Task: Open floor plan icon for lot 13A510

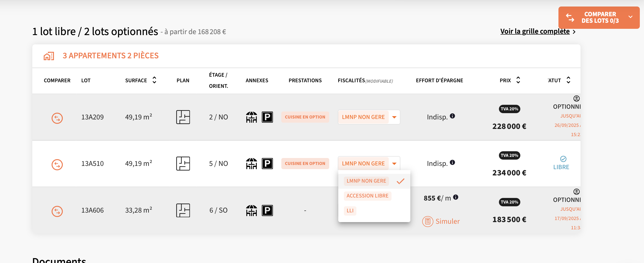Action: pyautogui.click(x=183, y=163)
